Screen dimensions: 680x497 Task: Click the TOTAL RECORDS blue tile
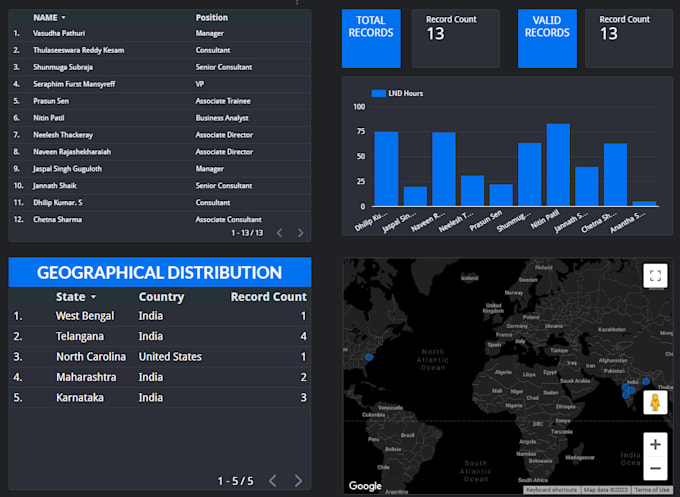click(x=371, y=39)
